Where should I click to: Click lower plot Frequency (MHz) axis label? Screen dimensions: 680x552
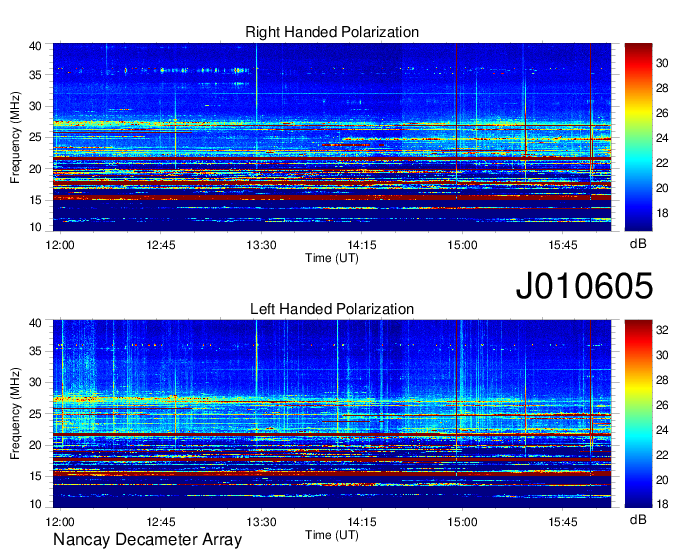point(15,414)
